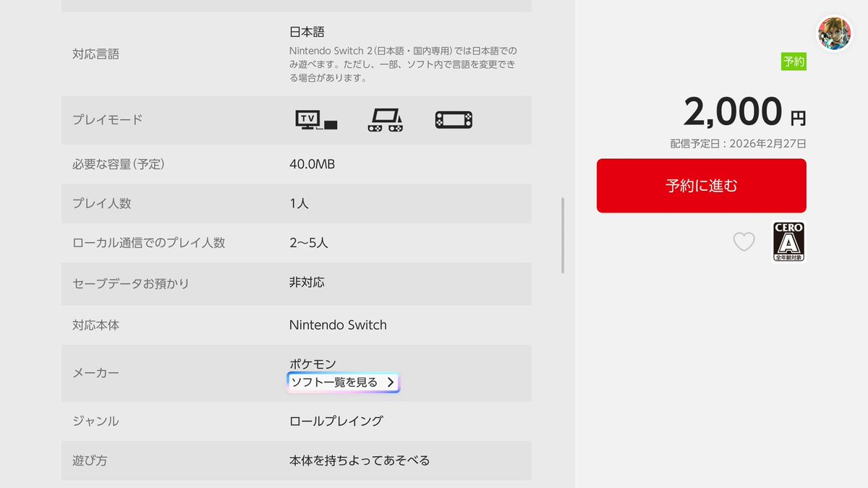Click the tabletop mode play icon
The image size is (868, 488).
(385, 119)
